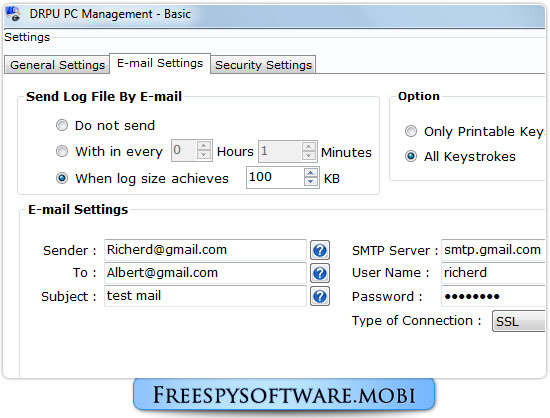Select the Do not send option
Viewport: 550px width, 418px height.
62,125
